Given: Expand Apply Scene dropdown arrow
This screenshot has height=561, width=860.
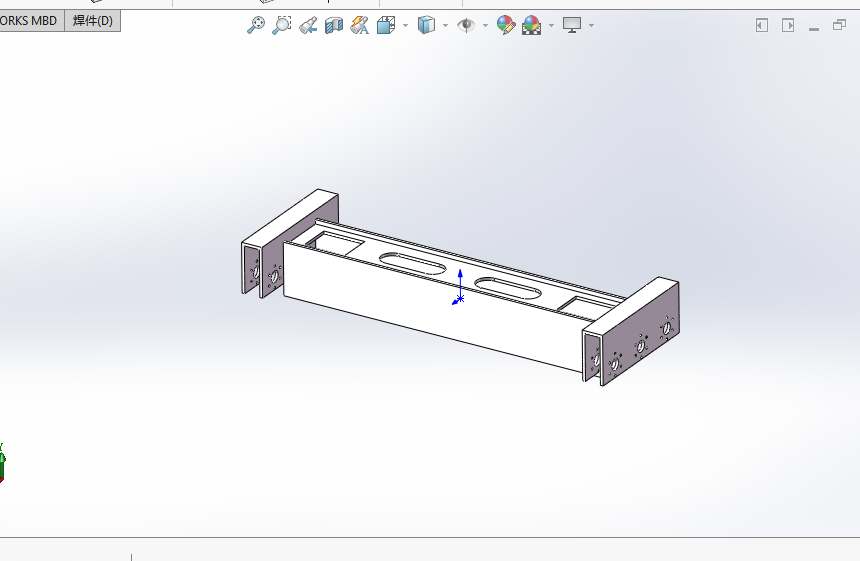Looking at the screenshot, I should (551, 25).
